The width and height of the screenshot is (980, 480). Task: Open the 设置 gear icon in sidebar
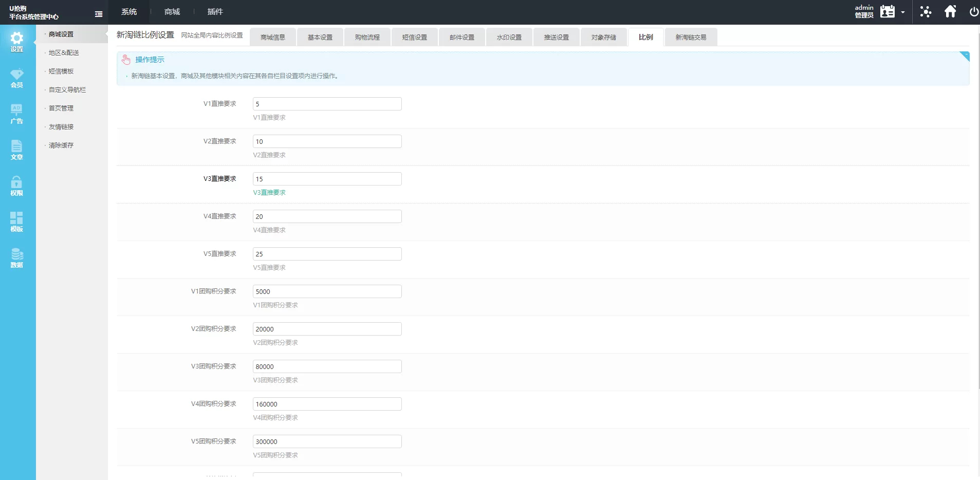click(17, 41)
